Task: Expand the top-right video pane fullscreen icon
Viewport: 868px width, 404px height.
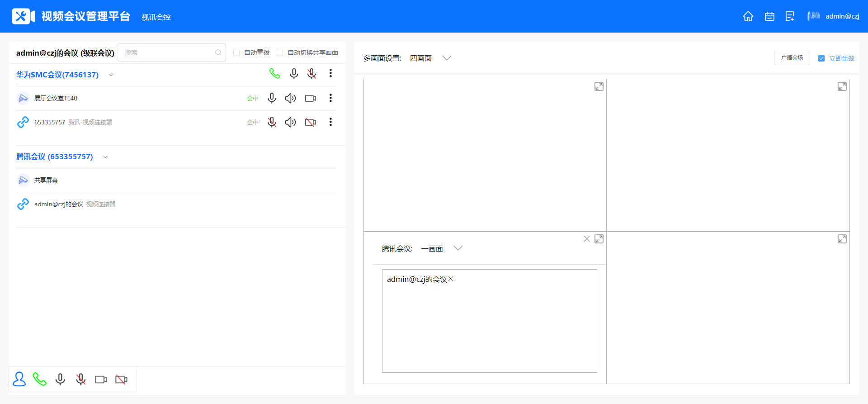Action: [842, 86]
